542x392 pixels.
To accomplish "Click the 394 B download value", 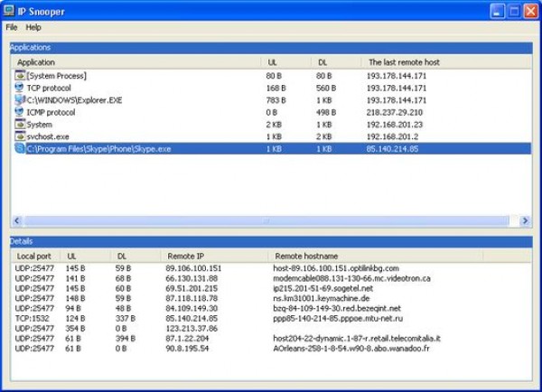I will pyautogui.click(x=126, y=339).
